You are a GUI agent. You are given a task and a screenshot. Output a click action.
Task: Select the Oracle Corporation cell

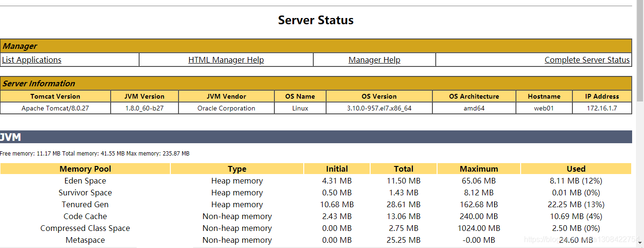[x=226, y=108]
